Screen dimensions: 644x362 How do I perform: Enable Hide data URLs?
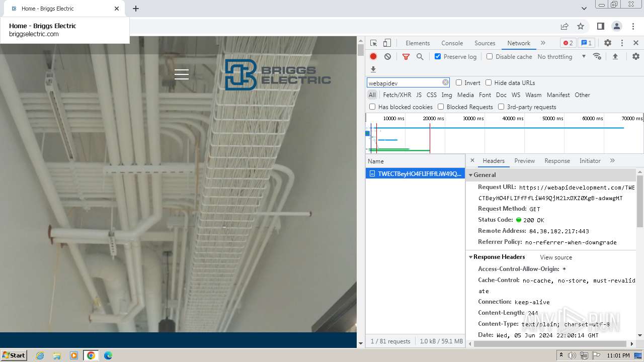489,82
